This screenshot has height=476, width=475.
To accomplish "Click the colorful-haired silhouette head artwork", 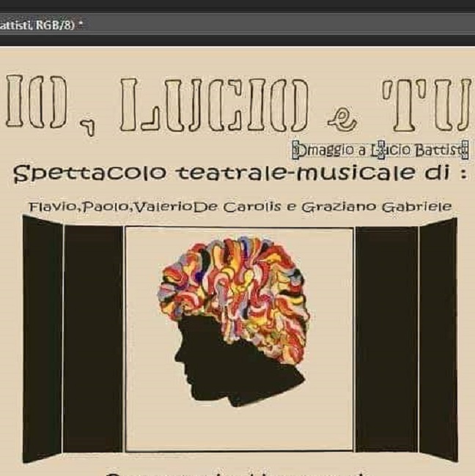I will pos(232,321).
